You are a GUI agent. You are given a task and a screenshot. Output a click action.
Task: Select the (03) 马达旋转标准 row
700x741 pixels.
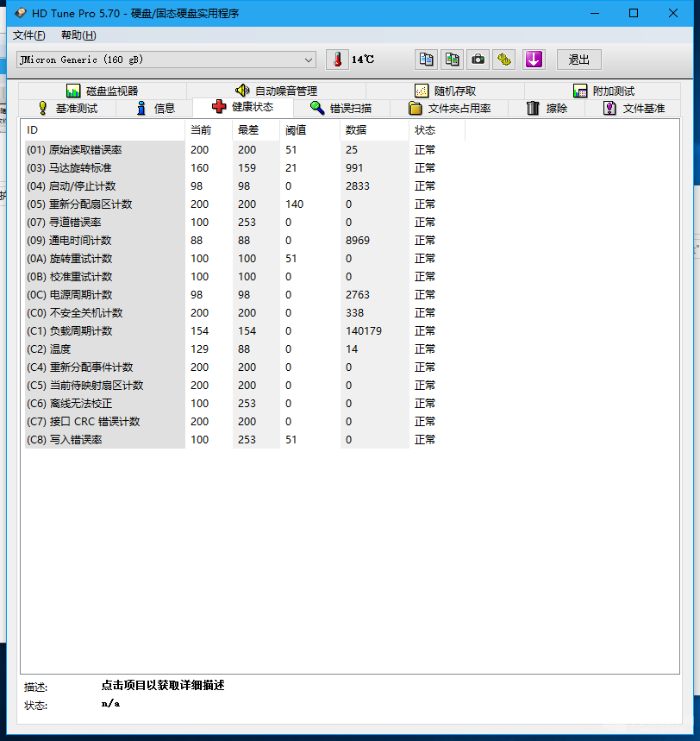click(x=245, y=167)
